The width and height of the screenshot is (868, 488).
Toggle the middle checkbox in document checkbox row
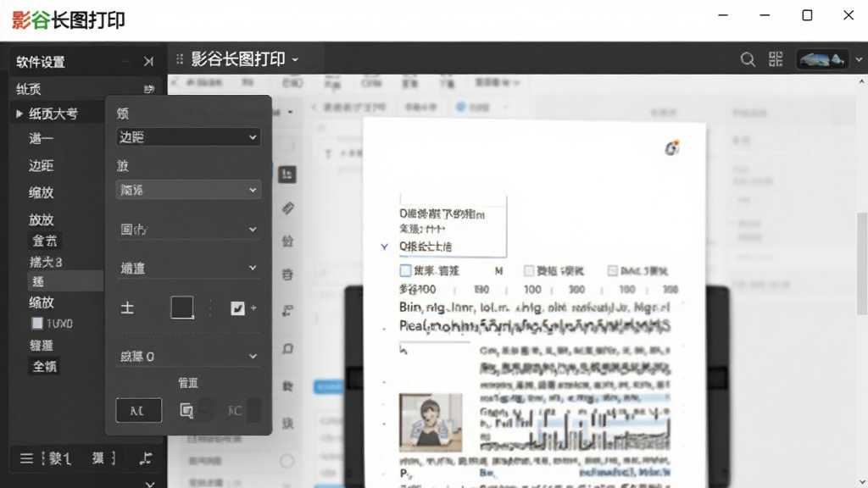529,270
